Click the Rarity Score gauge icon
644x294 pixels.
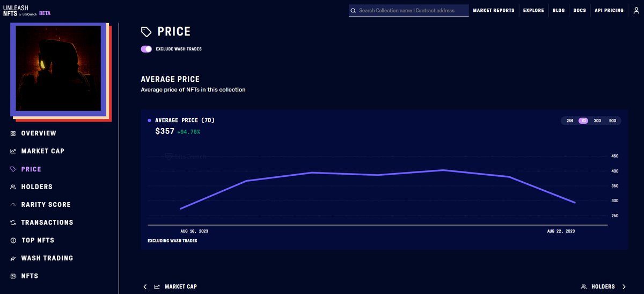13,205
